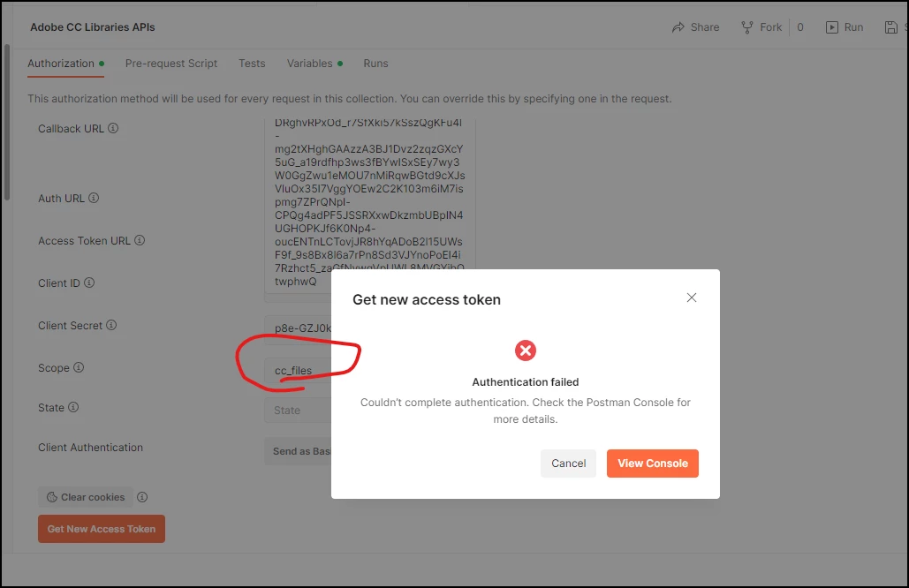The width and height of the screenshot is (909, 588).
Task: Open the Variables tab
Action: [314, 64]
